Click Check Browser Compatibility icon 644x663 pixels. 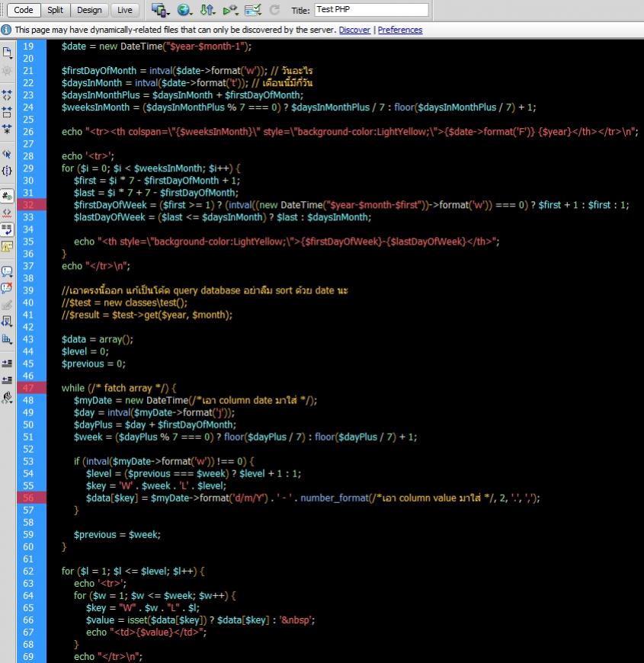click(x=254, y=10)
